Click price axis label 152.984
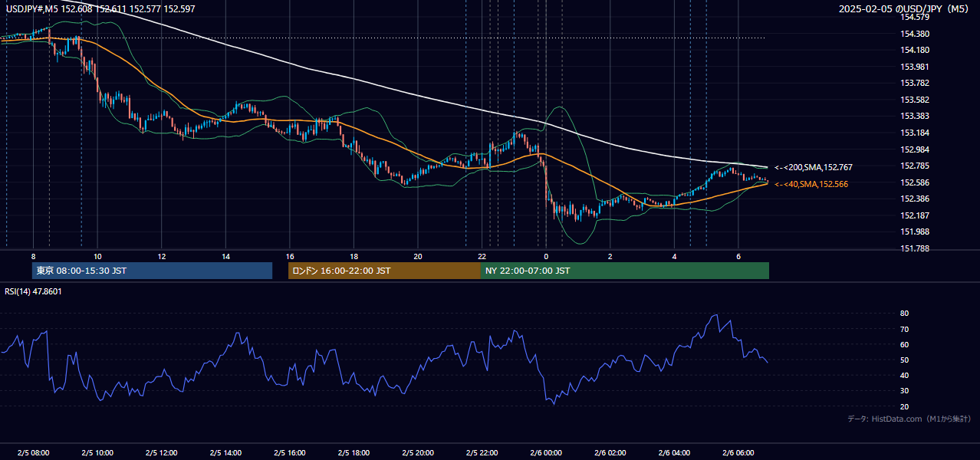Viewport: 980px width, 460px height. coord(915,149)
